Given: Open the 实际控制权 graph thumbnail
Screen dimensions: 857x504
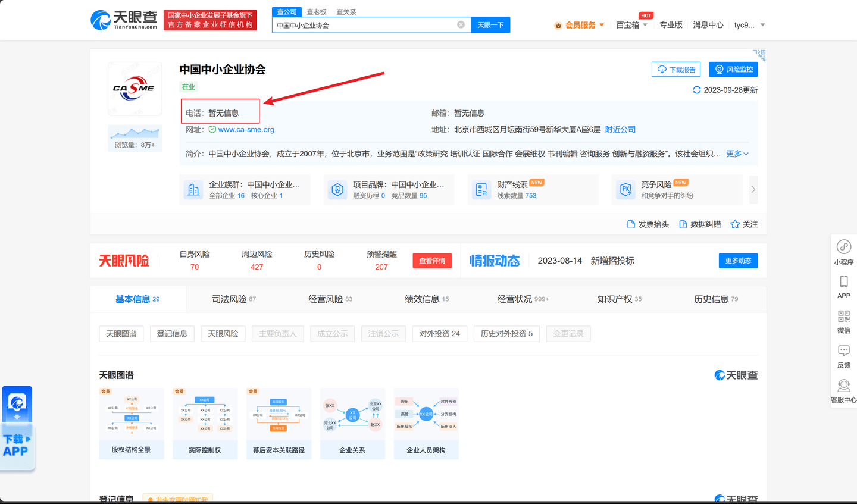Looking at the screenshot, I should coord(205,424).
